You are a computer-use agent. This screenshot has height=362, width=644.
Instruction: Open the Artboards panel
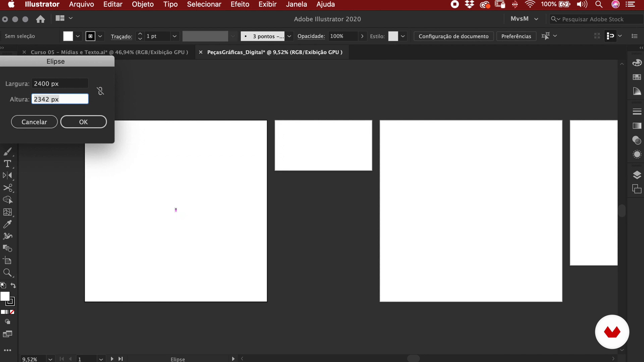pos(637,189)
